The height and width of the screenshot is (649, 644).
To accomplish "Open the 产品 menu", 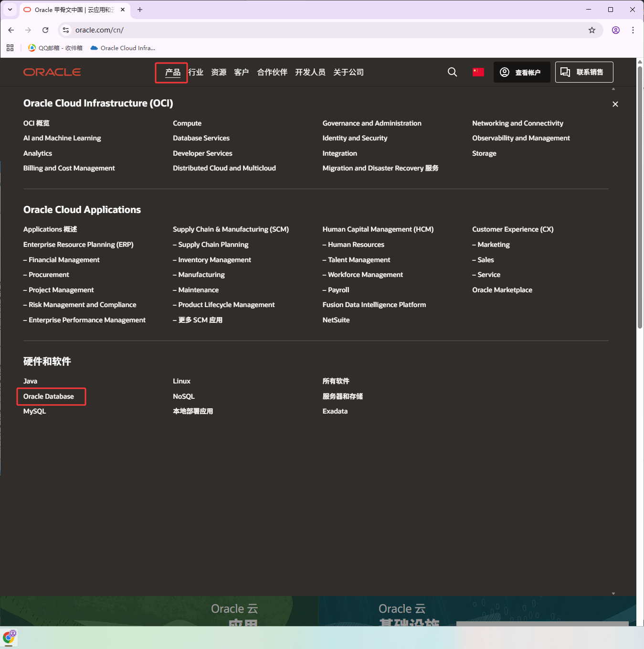I will coord(172,73).
